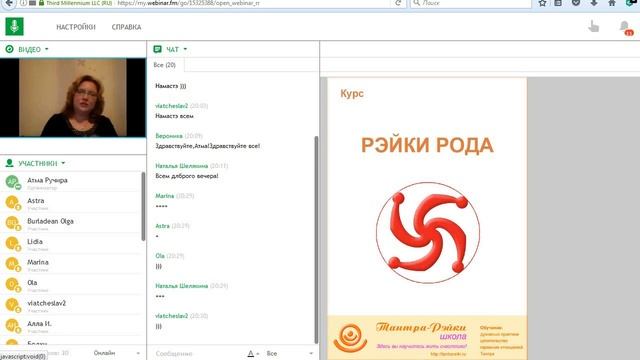
Task: Open the Онлайн participants filter dropdown
Action: [x=117, y=353]
